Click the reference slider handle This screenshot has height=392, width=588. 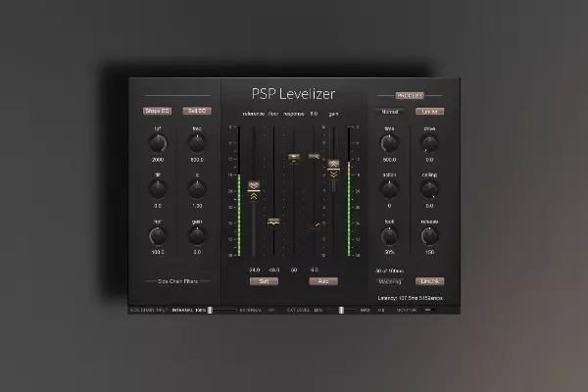(x=254, y=191)
